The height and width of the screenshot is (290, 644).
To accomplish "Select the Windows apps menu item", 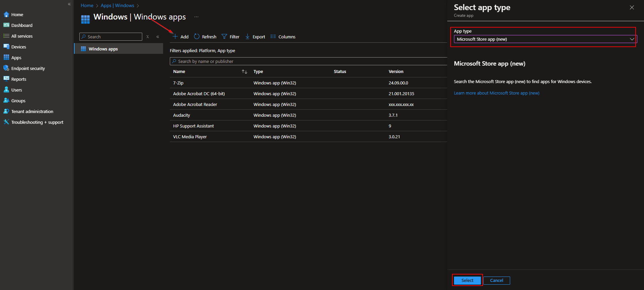I will point(119,49).
